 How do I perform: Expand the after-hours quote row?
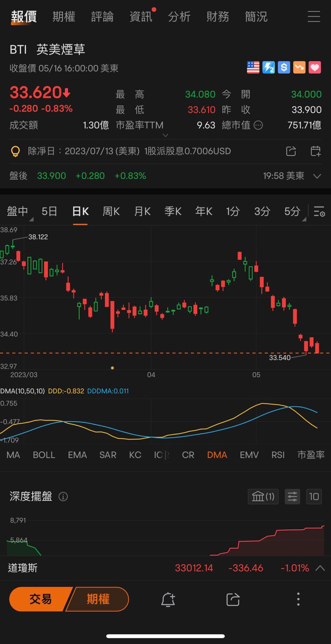(x=317, y=176)
